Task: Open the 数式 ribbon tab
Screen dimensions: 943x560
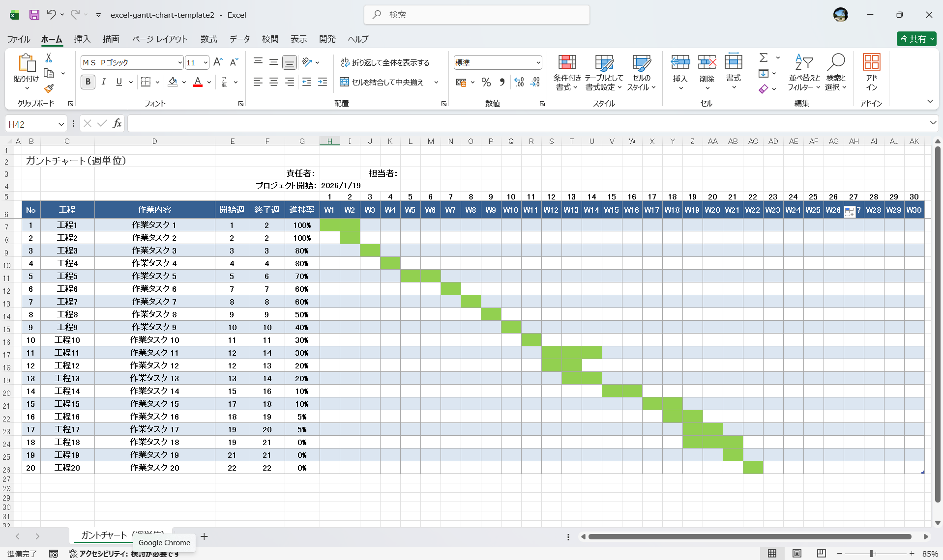Action: click(208, 39)
